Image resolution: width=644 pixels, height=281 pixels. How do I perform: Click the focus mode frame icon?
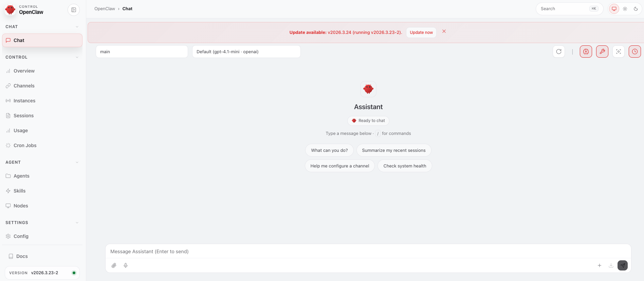coord(618,52)
